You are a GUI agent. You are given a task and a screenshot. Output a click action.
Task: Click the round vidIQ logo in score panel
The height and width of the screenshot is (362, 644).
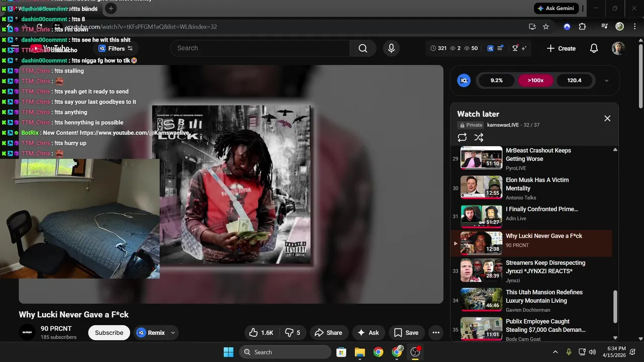[464, 80]
